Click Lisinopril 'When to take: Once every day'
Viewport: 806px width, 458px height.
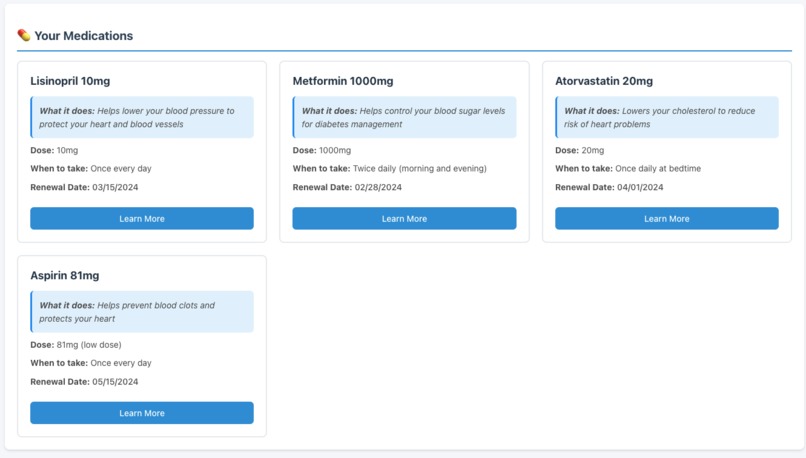[91, 168]
